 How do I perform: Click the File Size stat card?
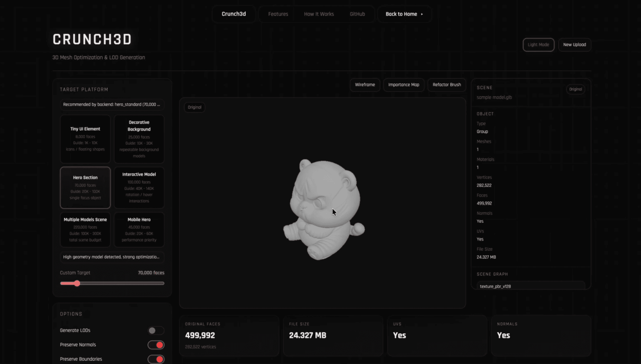point(333,336)
